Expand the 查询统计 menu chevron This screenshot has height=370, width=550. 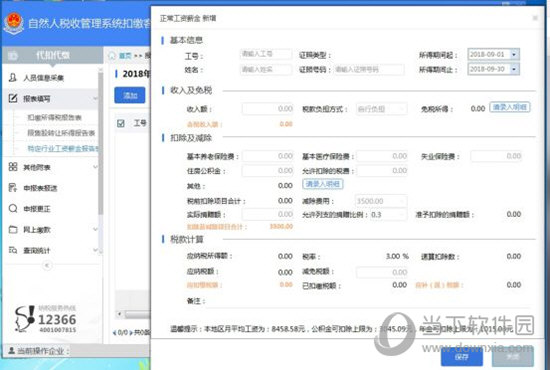[x=95, y=250]
